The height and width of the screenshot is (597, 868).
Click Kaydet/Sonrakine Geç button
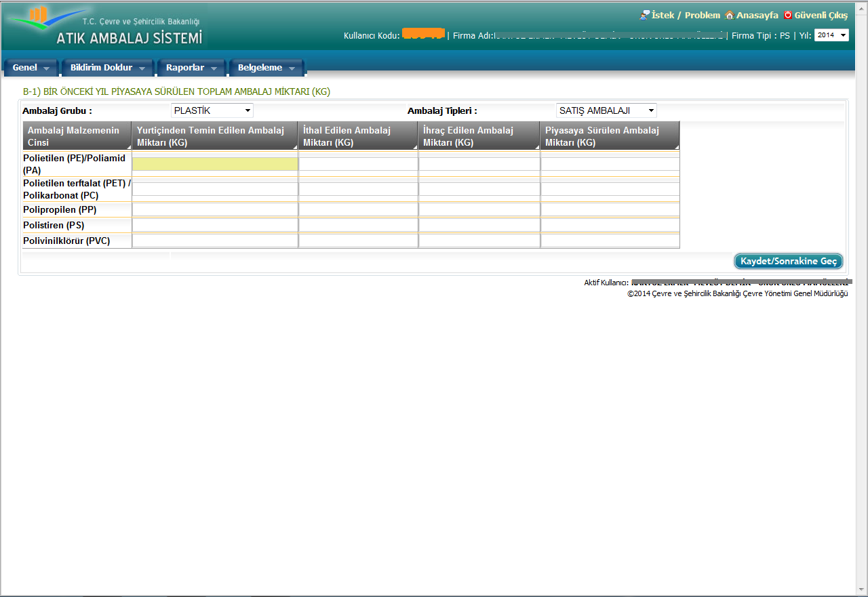pyautogui.click(x=789, y=261)
